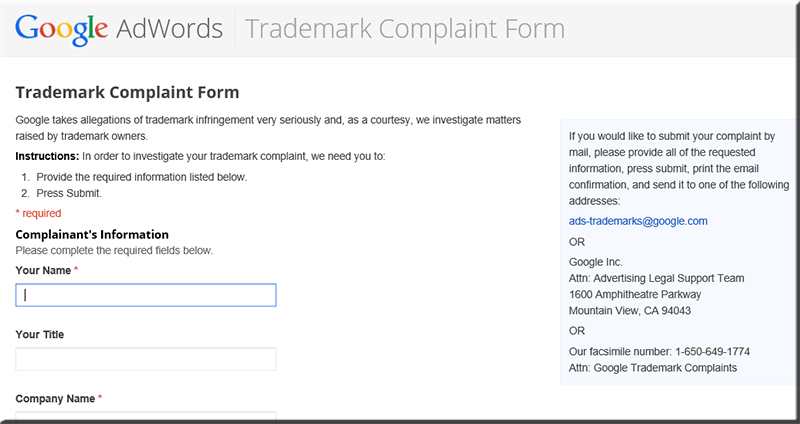This screenshot has width=800, height=424.
Task: Click the Google Inc. address line
Action: (595, 262)
